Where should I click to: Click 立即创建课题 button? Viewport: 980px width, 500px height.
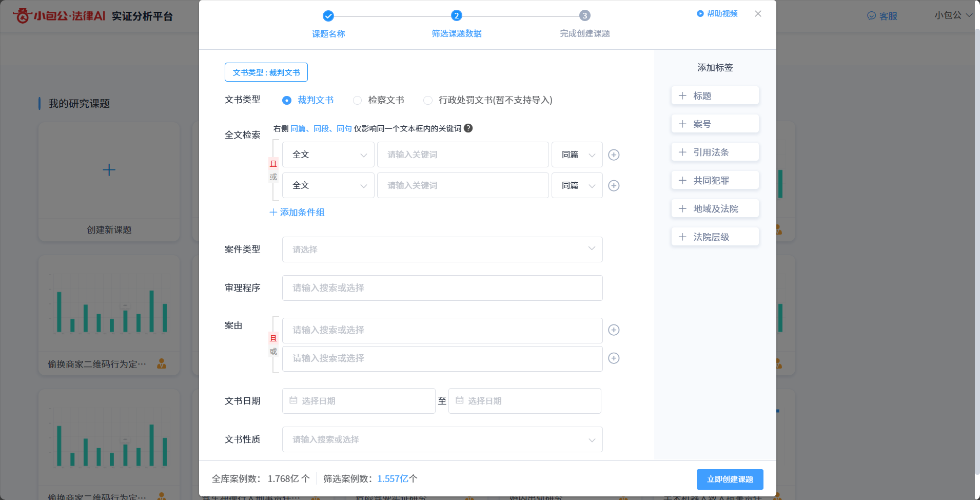730,479
